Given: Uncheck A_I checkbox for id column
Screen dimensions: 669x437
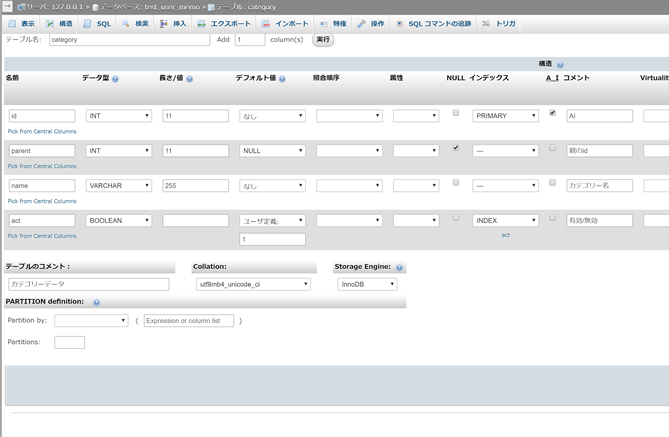Looking at the screenshot, I should 552,113.
